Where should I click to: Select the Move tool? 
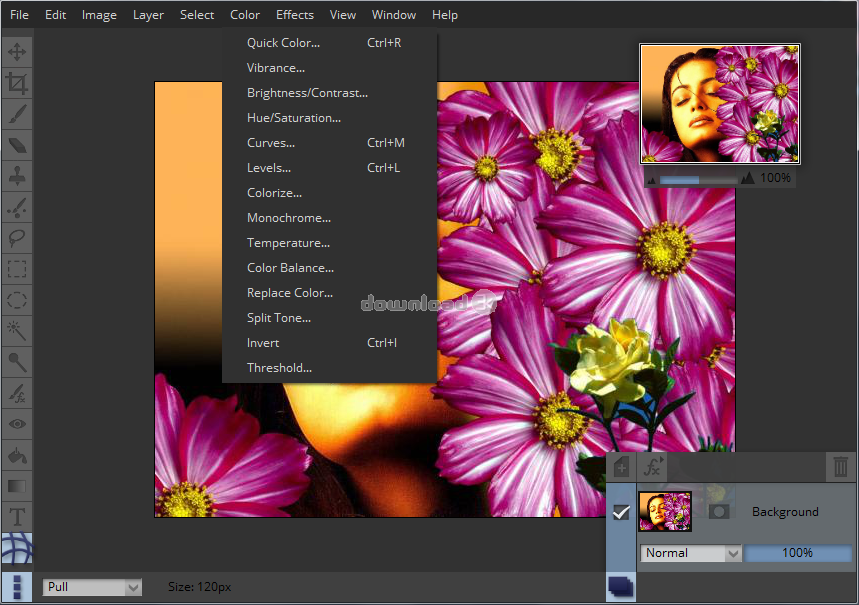click(x=17, y=52)
